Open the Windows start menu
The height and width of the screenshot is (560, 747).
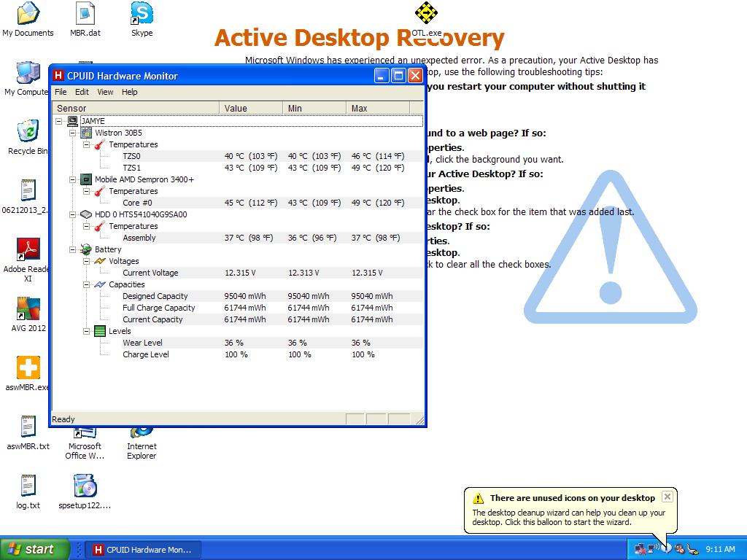(34, 550)
